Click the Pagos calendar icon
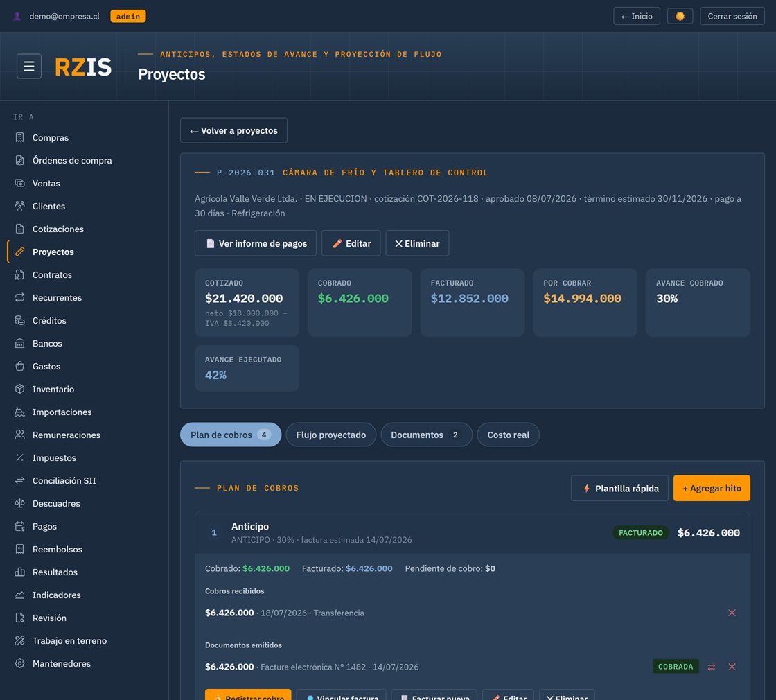Image resolution: width=776 pixels, height=700 pixels. pyautogui.click(x=20, y=526)
